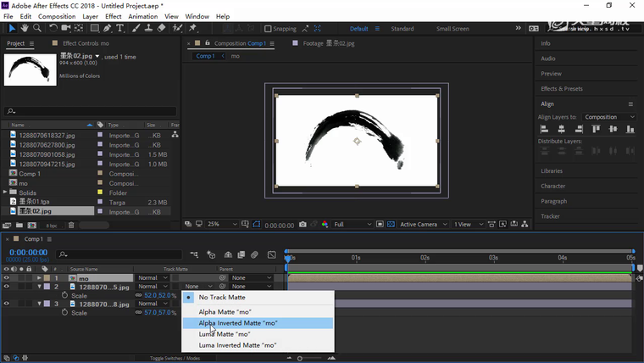Viewport: 644px width, 363px height.
Task: Select the Puppet Pin tool
Action: tap(192, 28)
